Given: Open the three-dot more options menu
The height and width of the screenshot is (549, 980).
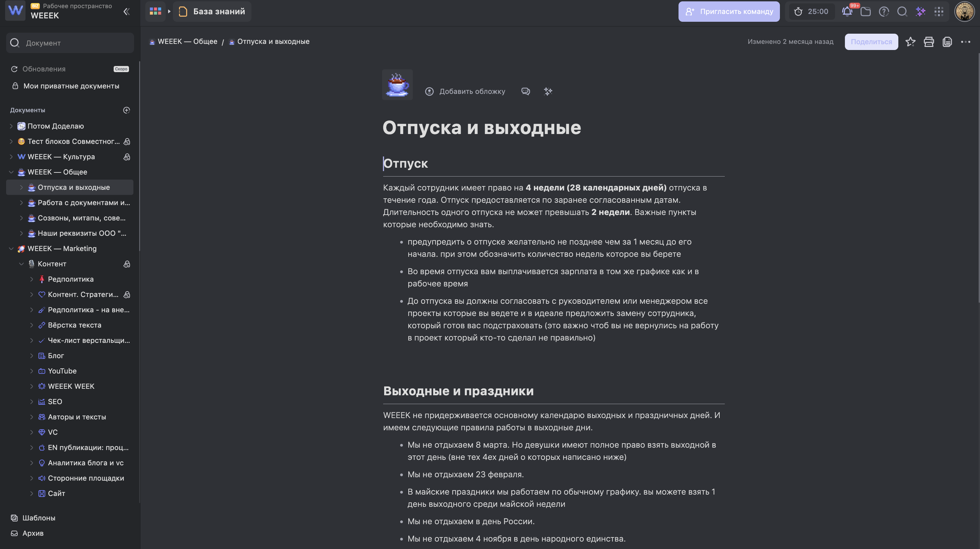Looking at the screenshot, I should click(966, 42).
